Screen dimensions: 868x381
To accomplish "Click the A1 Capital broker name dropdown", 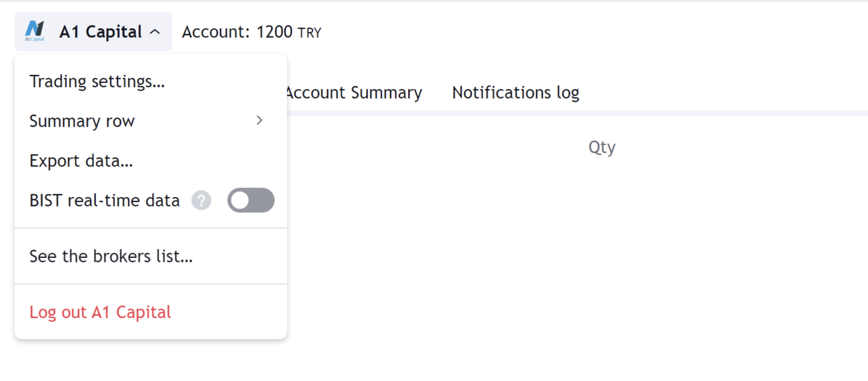I will pos(101,32).
